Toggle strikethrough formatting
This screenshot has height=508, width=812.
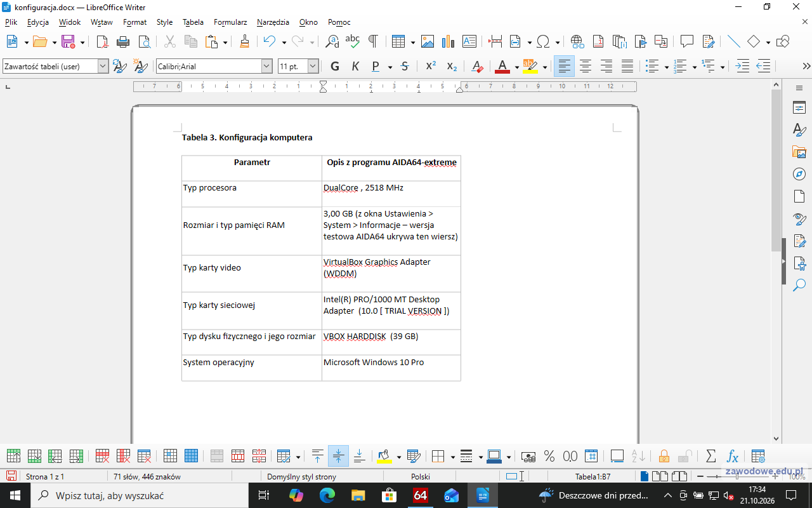click(405, 66)
